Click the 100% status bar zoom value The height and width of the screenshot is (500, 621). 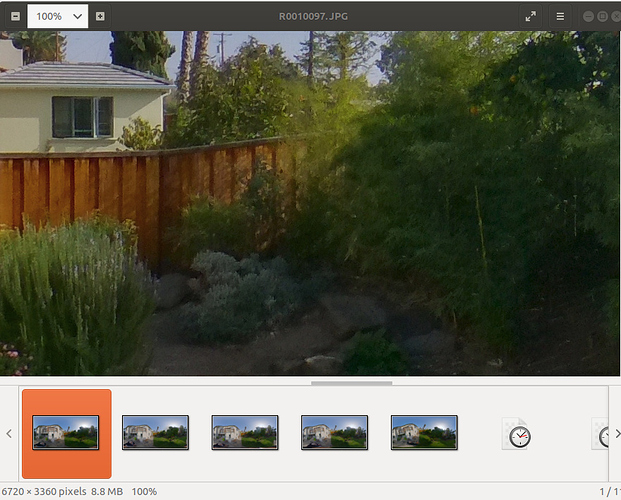[x=144, y=492]
